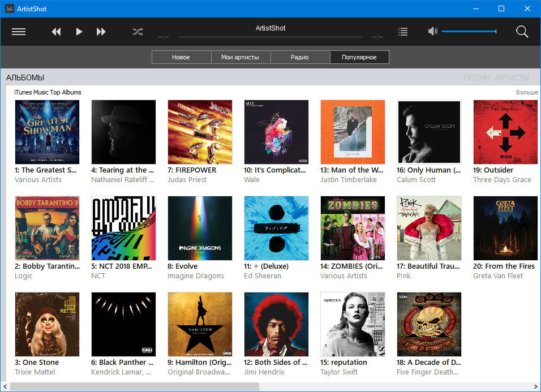This screenshot has width=541, height=392.
Task: Open the Man of the Woods cover
Action: pos(353,132)
